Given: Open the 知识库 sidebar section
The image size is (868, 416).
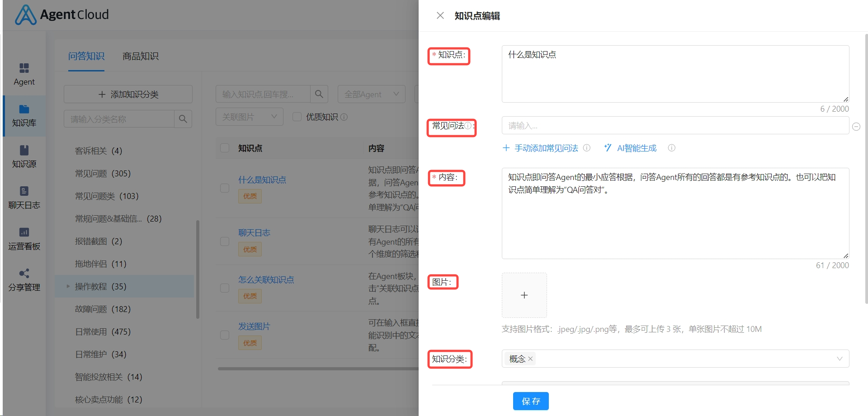Looking at the screenshot, I should [x=24, y=116].
